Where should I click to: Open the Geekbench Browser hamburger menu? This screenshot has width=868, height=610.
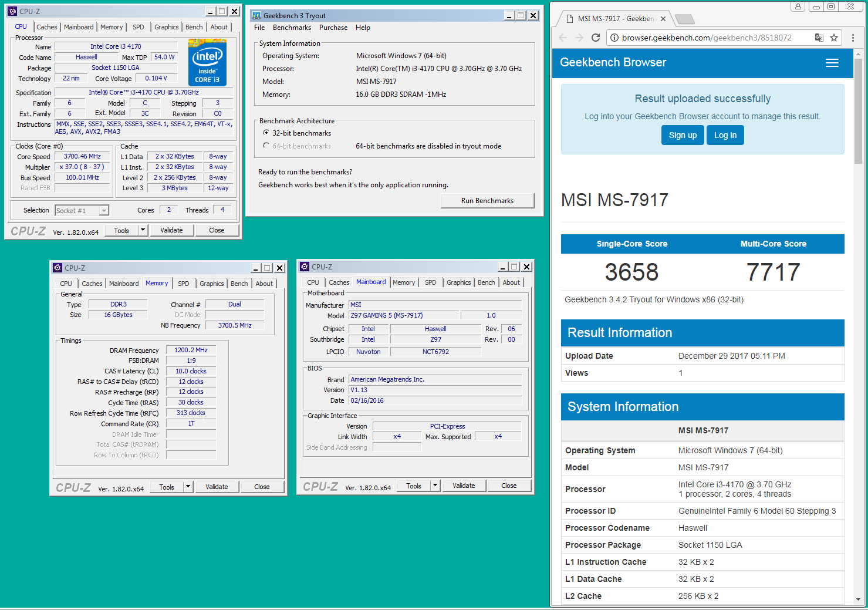click(x=832, y=63)
